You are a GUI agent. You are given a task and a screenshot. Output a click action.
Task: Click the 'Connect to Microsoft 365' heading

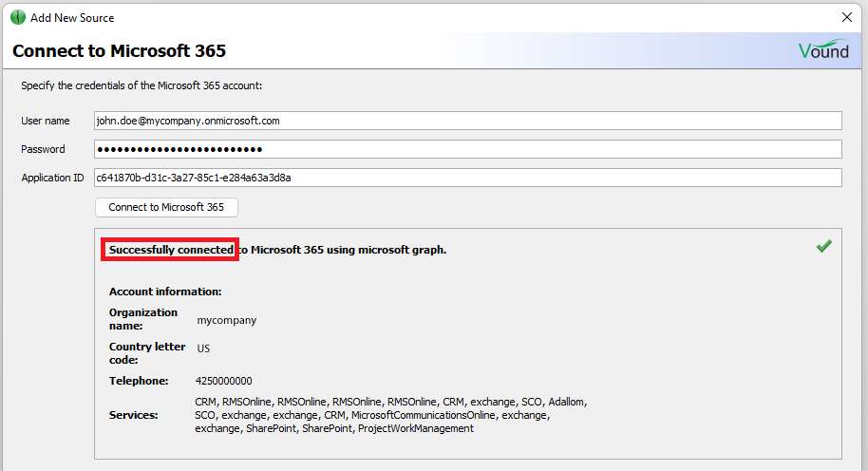(x=119, y=51)
